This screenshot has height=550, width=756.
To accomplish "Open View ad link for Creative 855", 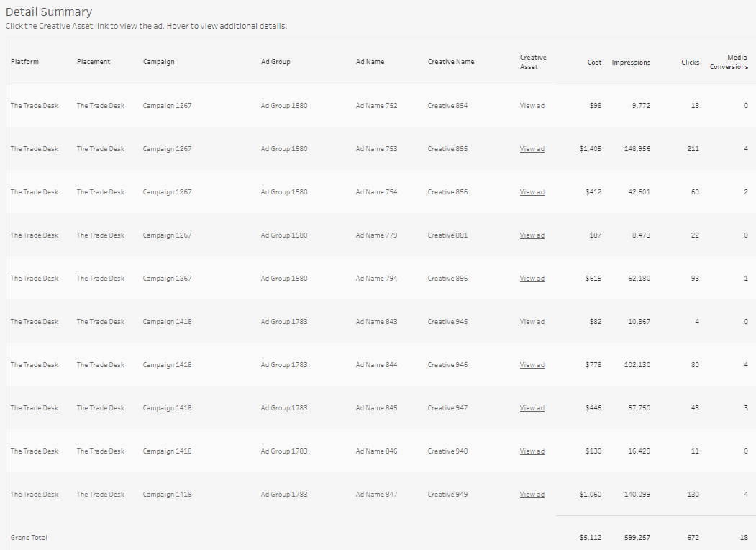I will click(x=532, y=149).
